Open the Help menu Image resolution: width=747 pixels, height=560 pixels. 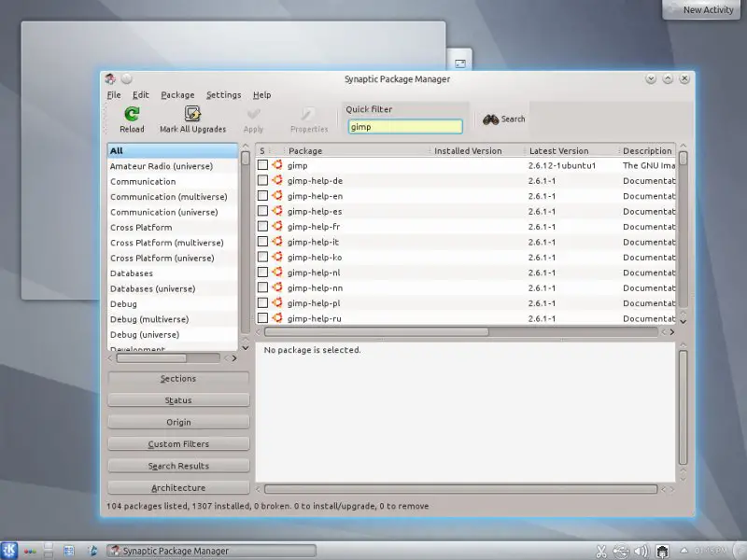pyautogui.click(x=262, y=95)
